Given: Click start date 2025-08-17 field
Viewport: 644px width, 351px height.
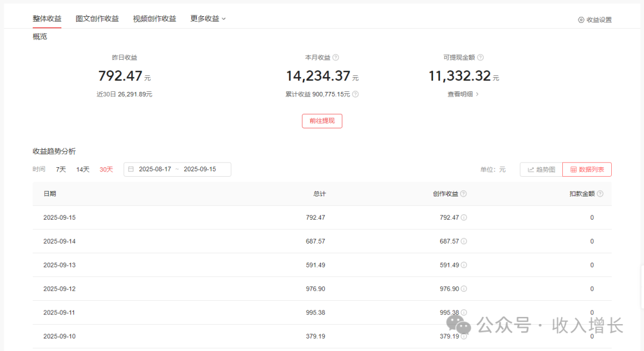Looking at the screenshot, I should [x=155, y=169].
